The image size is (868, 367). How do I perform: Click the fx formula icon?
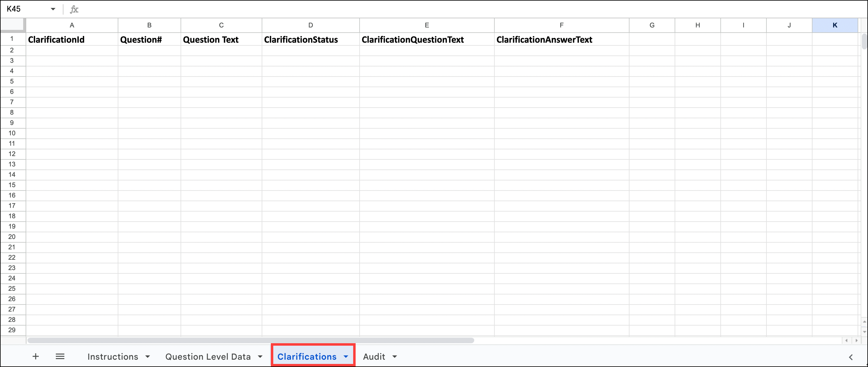(x=74, y=9)
